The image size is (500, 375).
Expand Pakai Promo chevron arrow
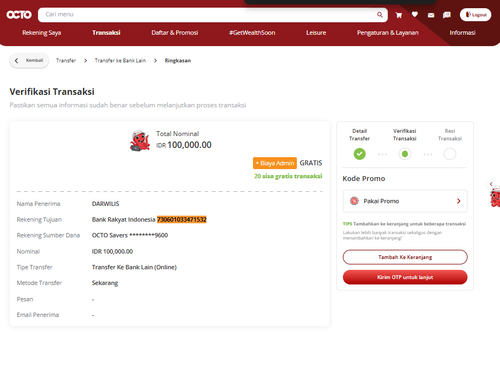tap(459, 201)
